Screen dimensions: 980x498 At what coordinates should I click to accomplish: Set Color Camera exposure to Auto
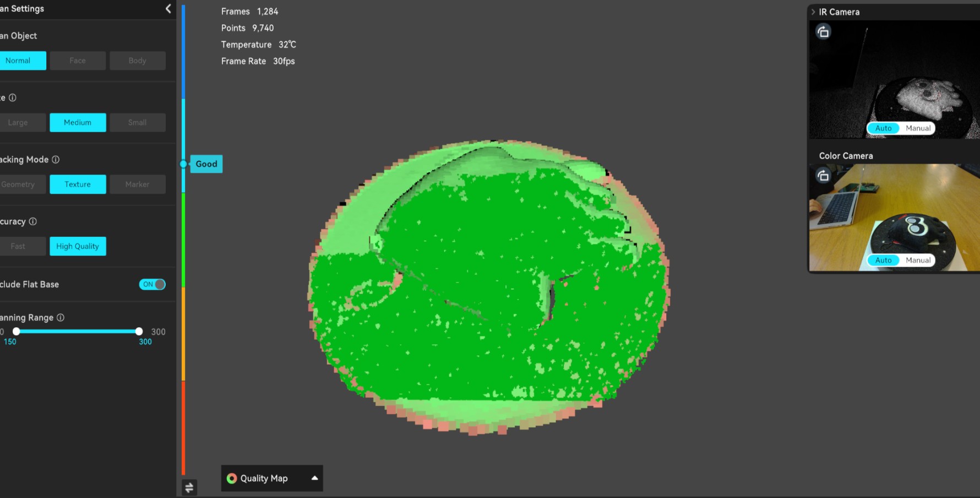click(883, 260)
